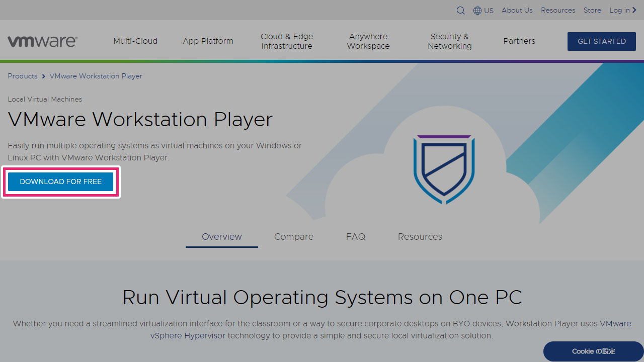This screenshot has width=644, height=362.
Task: Switch to the Compare tab
Action: [x=294, y=237]
